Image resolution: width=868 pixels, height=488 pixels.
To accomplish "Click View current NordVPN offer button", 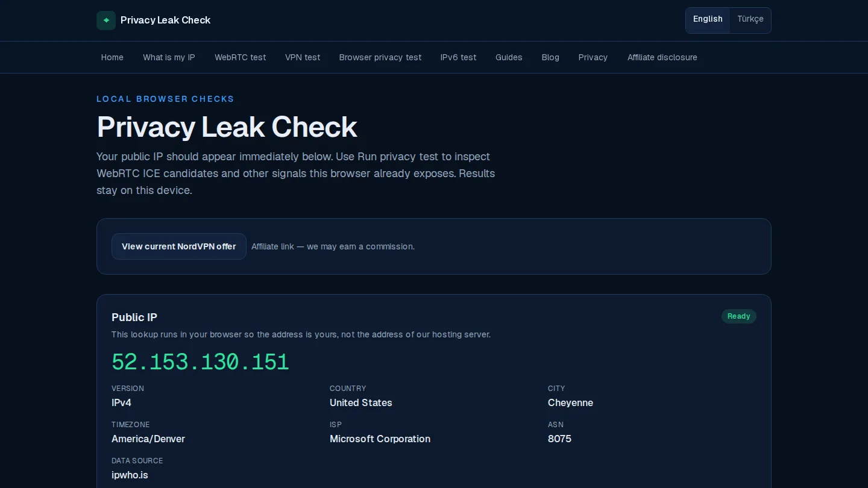I will 179,246.
